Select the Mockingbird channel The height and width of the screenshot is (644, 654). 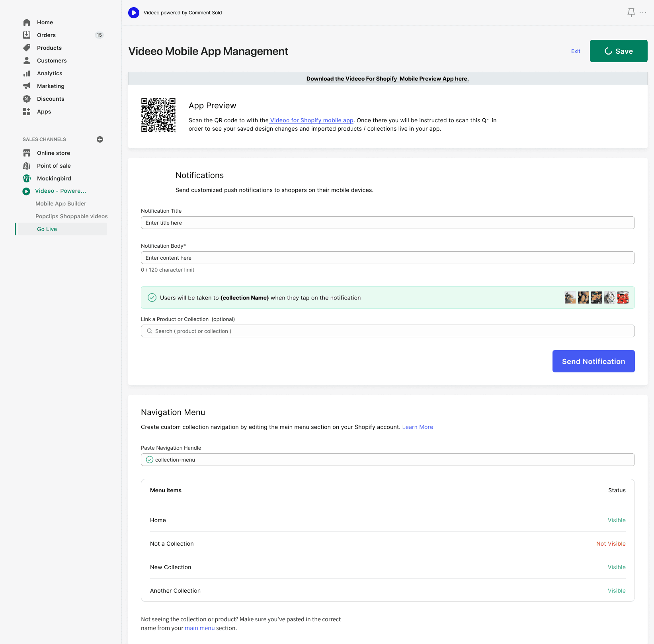[54, 178]
